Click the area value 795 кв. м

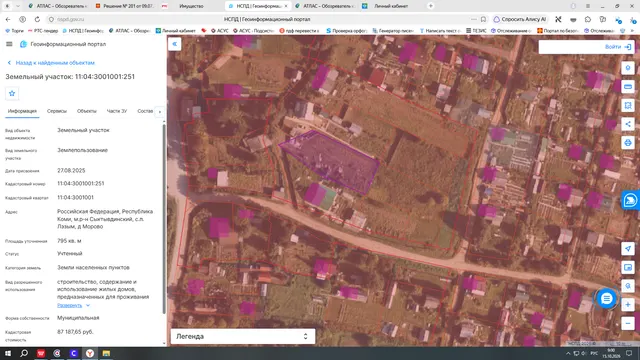69,241
